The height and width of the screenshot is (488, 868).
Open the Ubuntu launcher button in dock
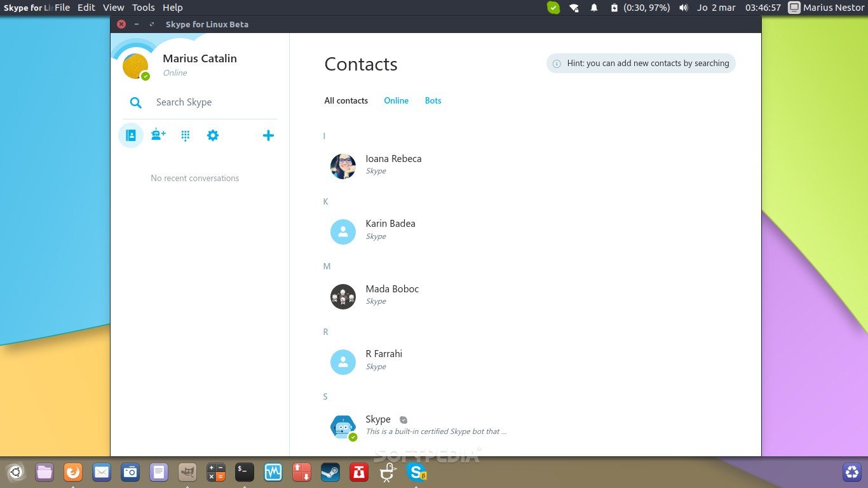[x=16, y=472]
